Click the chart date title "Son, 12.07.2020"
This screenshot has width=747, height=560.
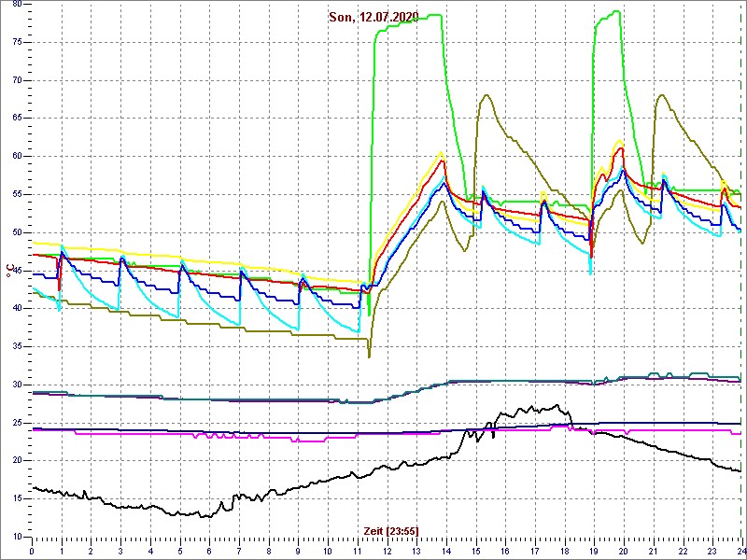coord(373,18)
